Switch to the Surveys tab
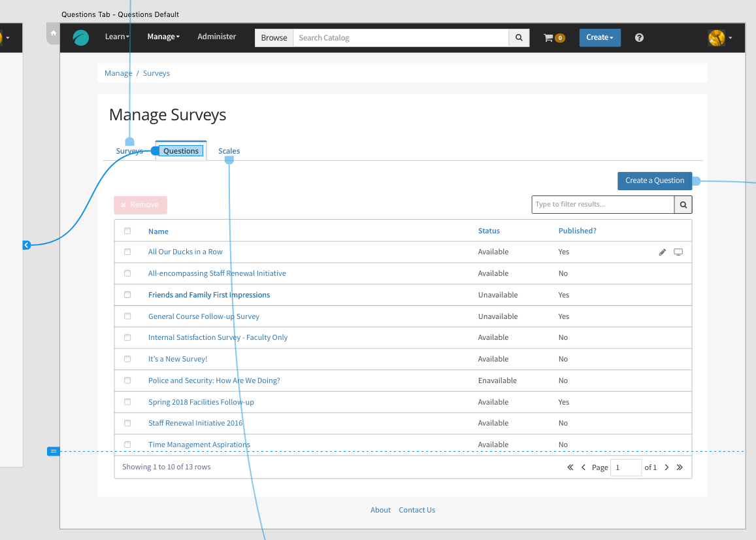 [x=129, y=151]
